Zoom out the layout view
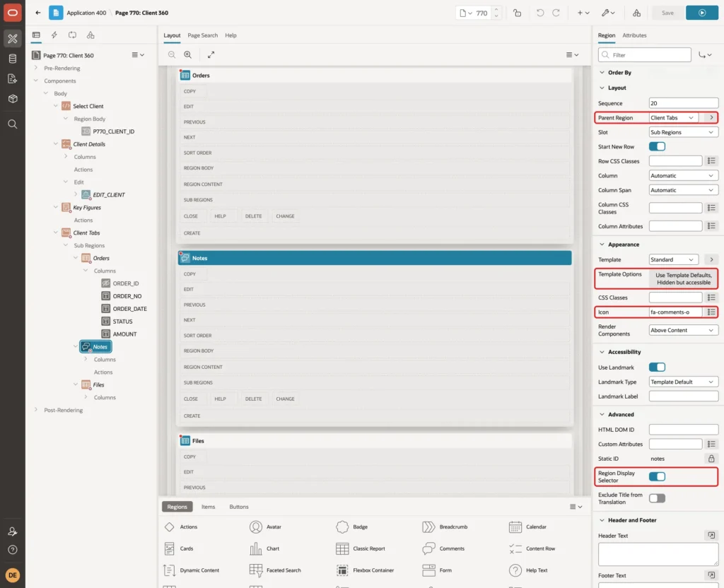This screenshot has height=588, width=724. click(172, 54)
